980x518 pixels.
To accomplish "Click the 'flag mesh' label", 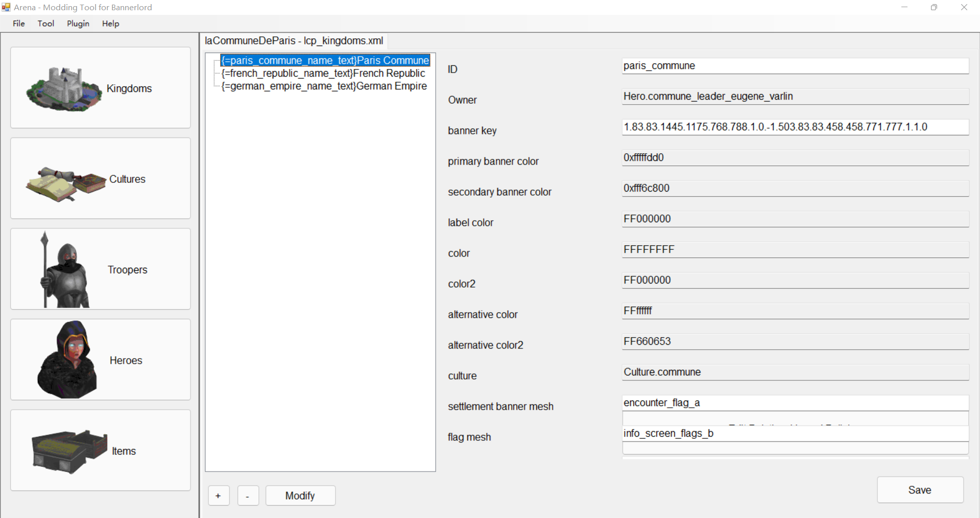I will 469,437.
